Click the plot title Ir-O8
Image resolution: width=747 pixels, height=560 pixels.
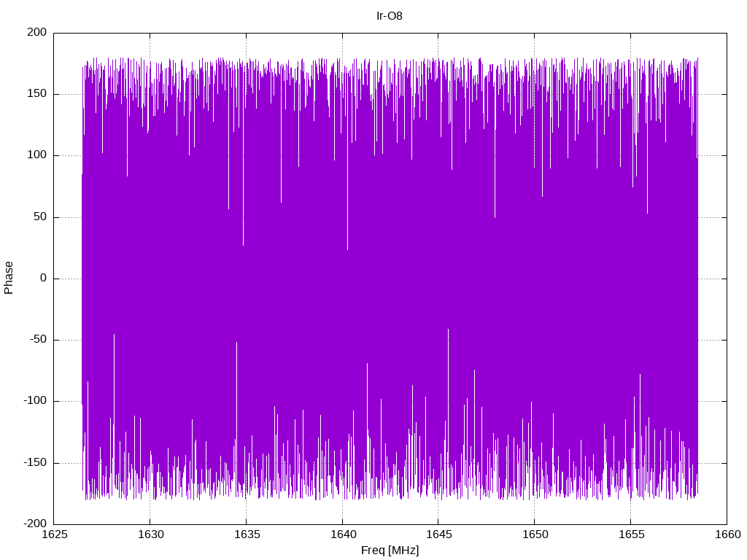390,16
